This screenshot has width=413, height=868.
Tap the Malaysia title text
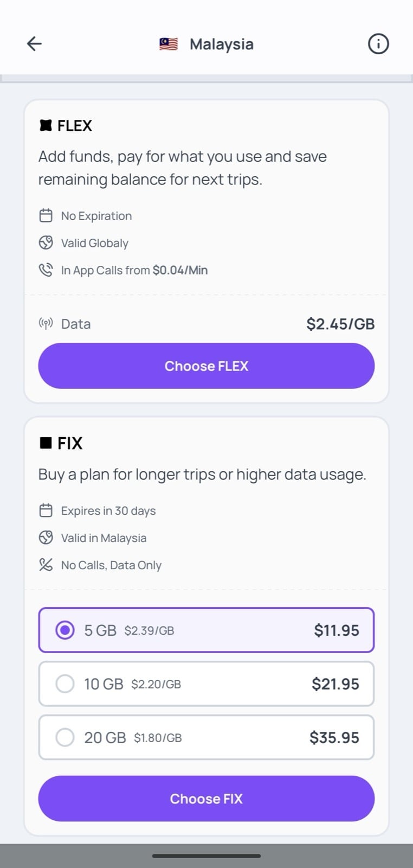click(221, 44)
